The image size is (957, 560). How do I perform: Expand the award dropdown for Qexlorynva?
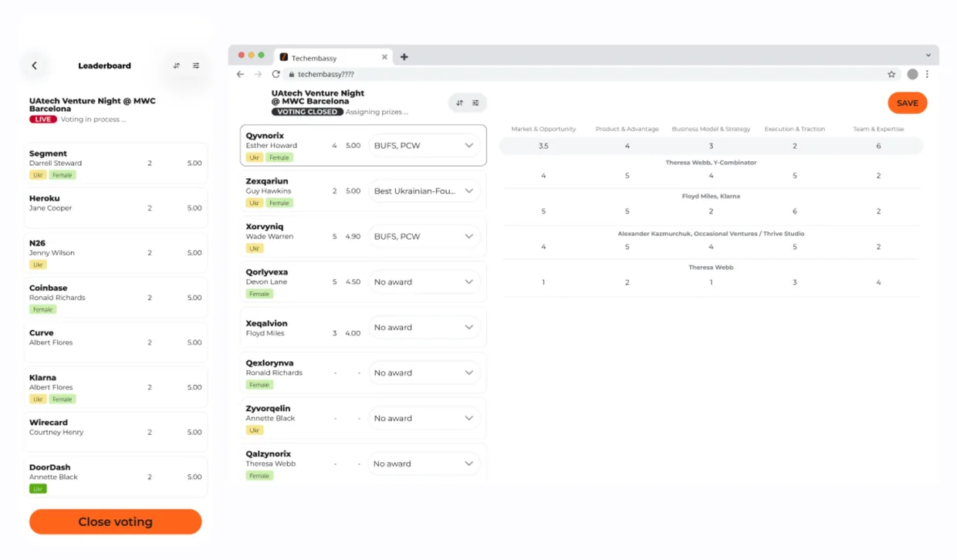(x=424, y=373)
